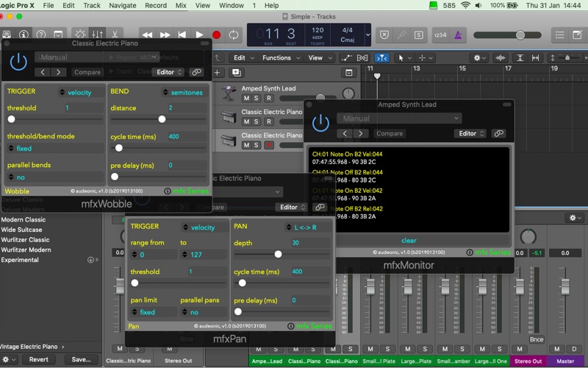Go to beginning with the transport button
The image size is (588, 368).
(x=182, y=35)
